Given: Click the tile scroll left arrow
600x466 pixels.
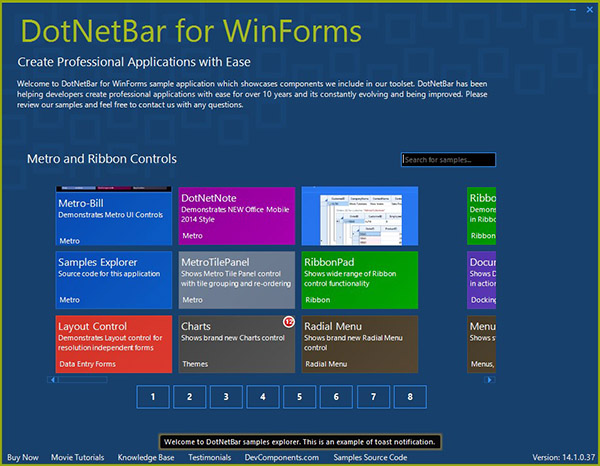Looking at the screenshot, I should [x=52, y=380].
